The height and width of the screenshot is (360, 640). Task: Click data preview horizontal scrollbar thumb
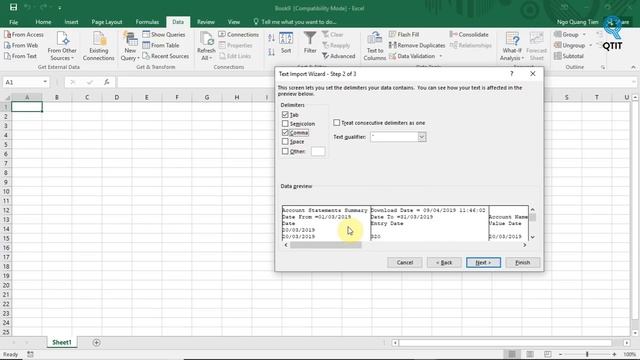point(326,245)
